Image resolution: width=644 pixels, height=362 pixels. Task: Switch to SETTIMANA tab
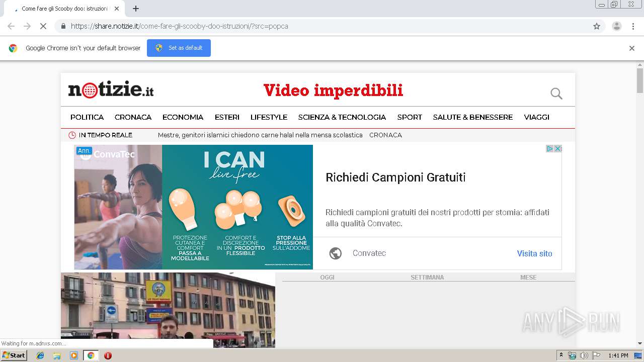pos(427,278)
